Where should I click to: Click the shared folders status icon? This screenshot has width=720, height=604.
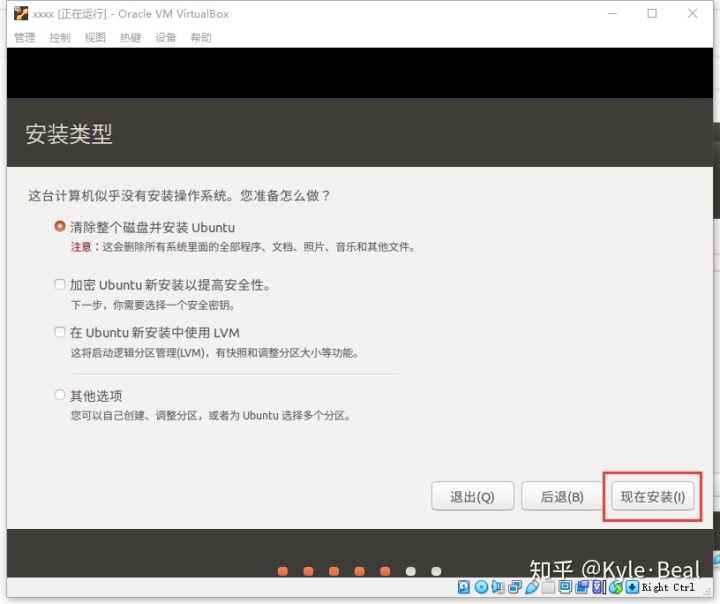coord(548,587)
